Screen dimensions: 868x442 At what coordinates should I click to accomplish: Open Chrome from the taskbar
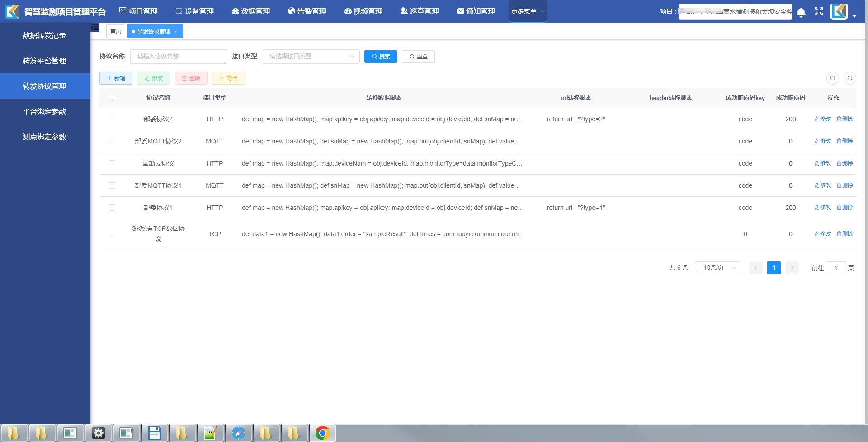323,433
